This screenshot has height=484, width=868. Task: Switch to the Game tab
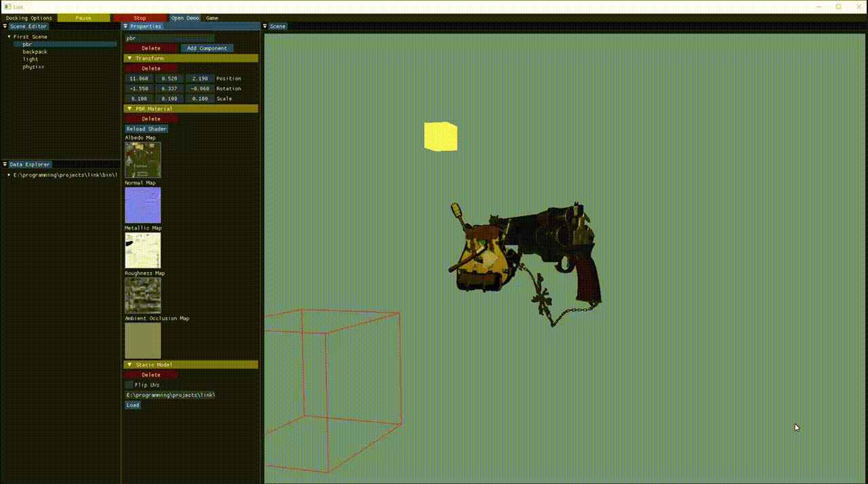pyautogui.click(x=212, y=18)
